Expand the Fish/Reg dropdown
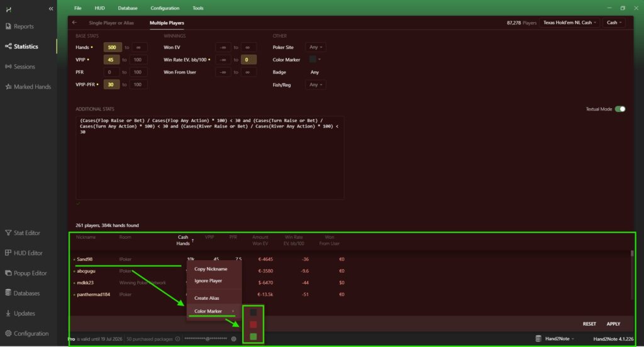Image resolution: width=644 pixels, height=347 pixels. (x=316, y=84)
